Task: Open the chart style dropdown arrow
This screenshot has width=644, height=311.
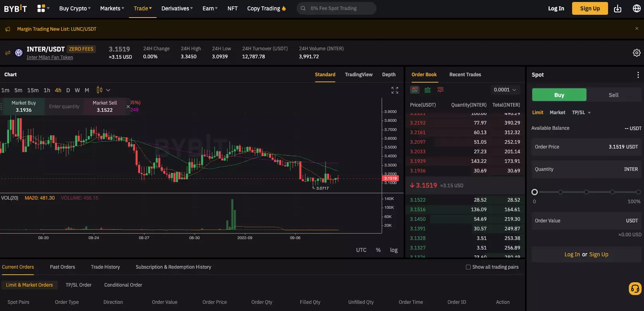Action: tap(108, 90)
